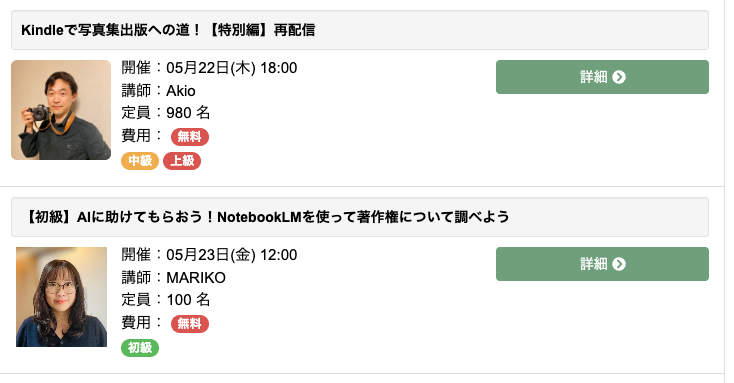Viewport: 734px width, 383px height.
Task: Select MARIKO's instructor photo
Action: click(61, 297)
